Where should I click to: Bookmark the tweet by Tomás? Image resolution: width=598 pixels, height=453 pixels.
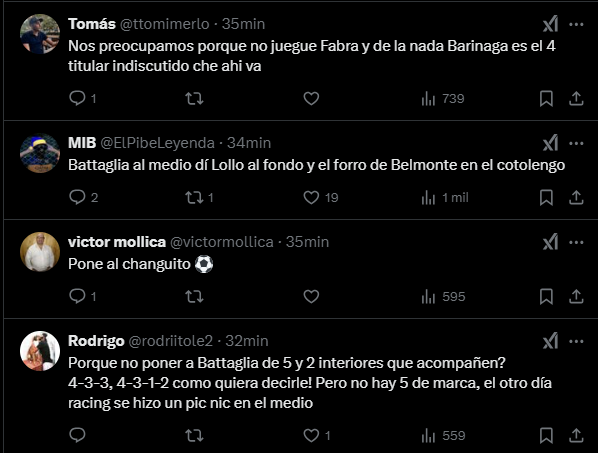tap(546, 98)
